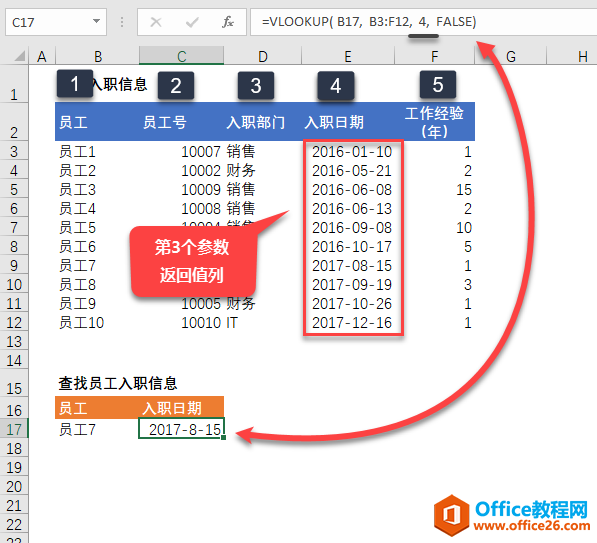Click the 员工号 header cell
Viewport: 597px width, 543px height.
click(182, 122)
